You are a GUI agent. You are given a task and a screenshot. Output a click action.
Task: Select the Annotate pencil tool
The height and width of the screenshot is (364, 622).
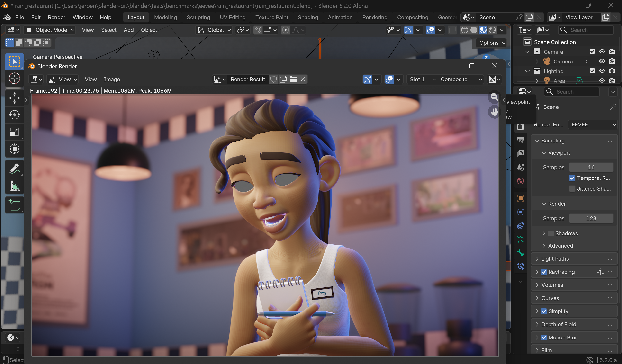click(x=14, y=169)
